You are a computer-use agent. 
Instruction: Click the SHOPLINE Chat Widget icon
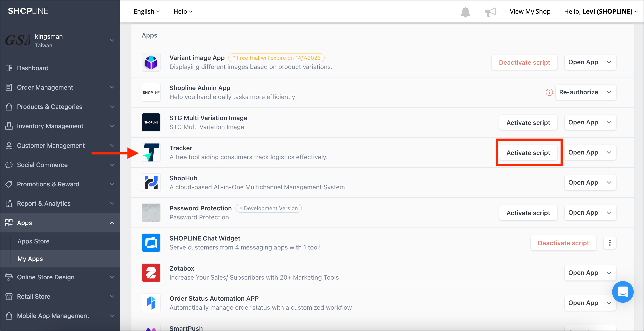click(x=151, y=243)
